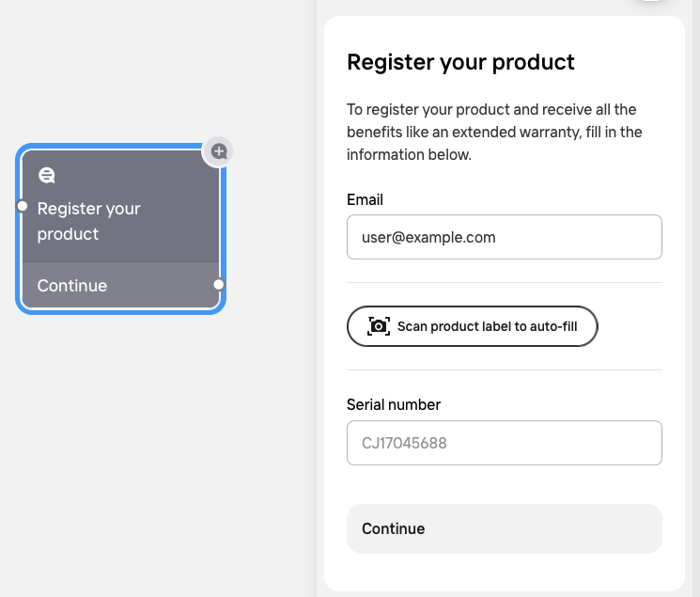Click the Serial number field label
This screenshot has width=700, height=597.
point(393,404)
